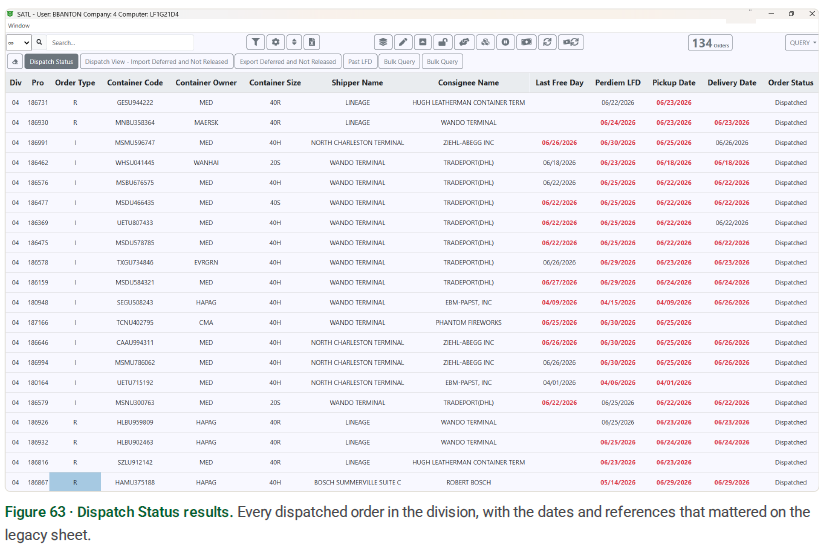The width and height of the screenshot is (821, 546).
Task: Open the search field selector dropdown
Action: click(19, 43)
